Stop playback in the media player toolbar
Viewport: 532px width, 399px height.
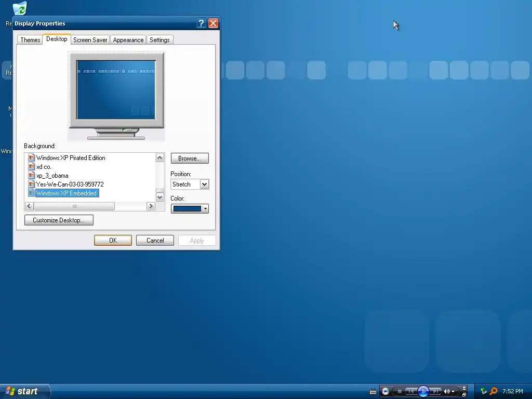click(x=400, y=391)
